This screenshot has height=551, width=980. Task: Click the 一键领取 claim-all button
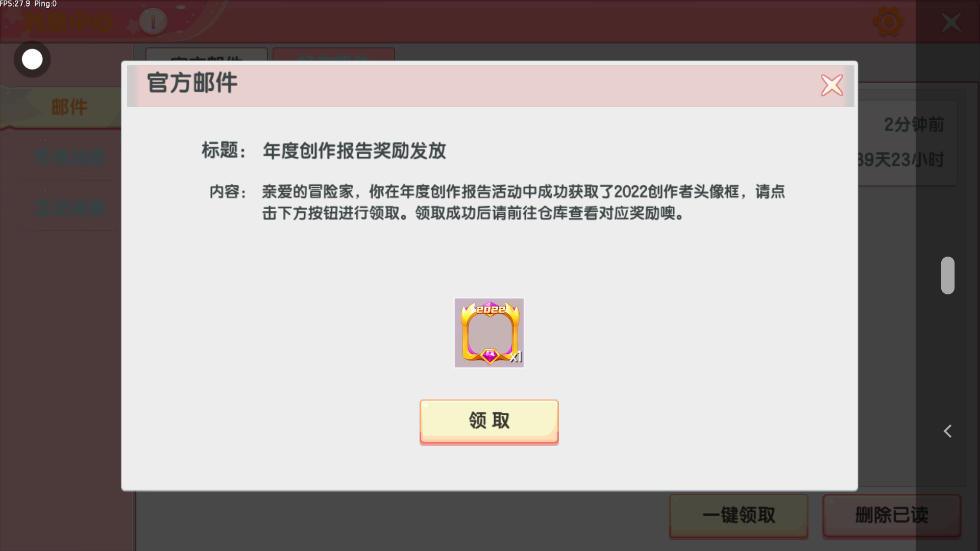(x=739, y=515)
